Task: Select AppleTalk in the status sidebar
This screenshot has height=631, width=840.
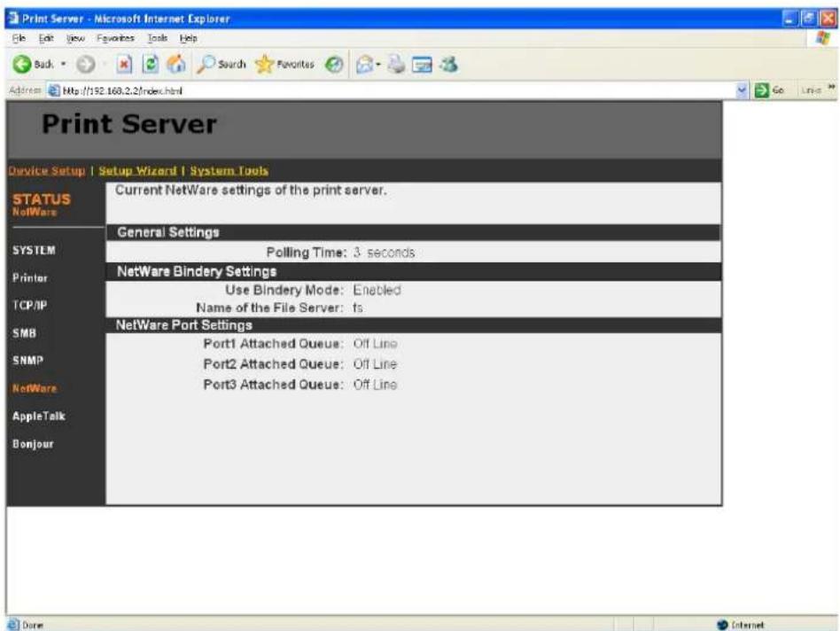Action: [x=39, y=417]
